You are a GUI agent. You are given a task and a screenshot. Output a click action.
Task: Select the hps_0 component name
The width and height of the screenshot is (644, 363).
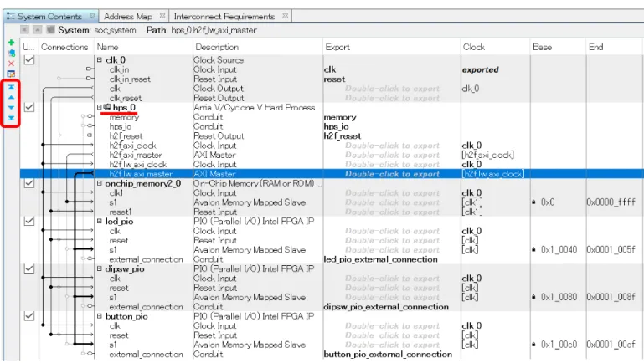pos(124,107)
